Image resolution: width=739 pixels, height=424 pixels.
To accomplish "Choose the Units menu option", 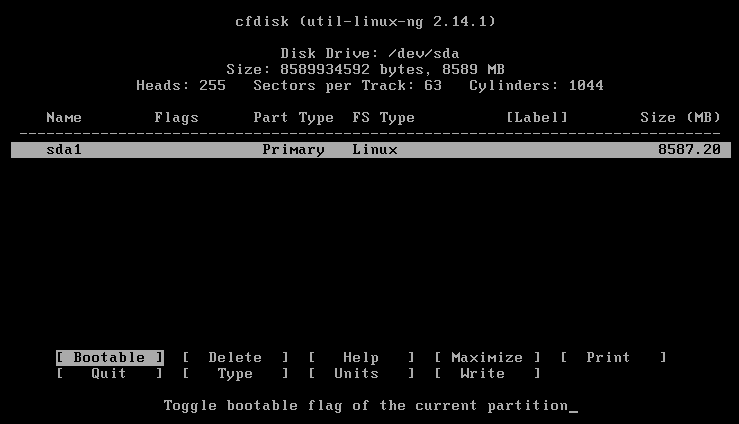I will point(361,374).
